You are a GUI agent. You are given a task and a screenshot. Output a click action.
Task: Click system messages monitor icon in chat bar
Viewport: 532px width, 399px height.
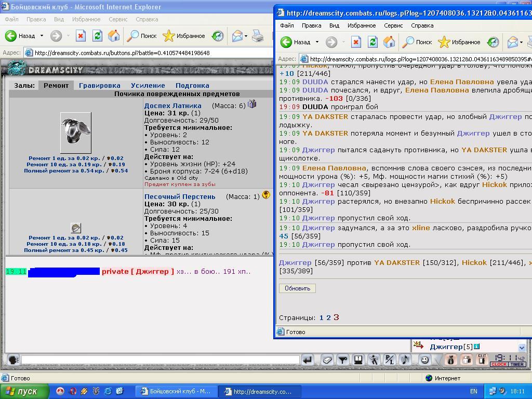point(358,360)
